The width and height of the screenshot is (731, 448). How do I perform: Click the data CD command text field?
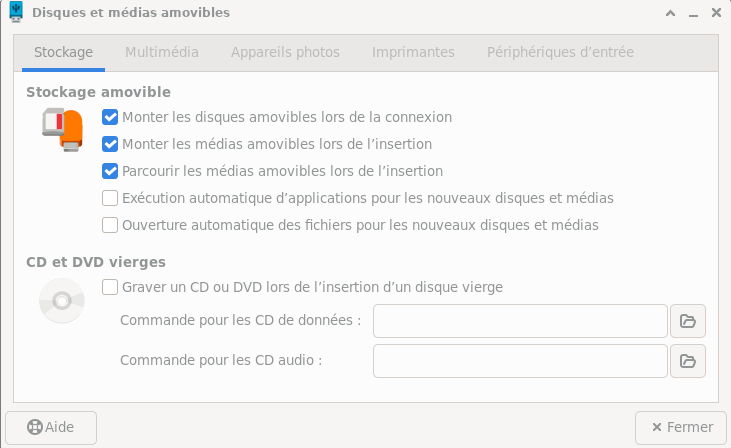point(520,321)
